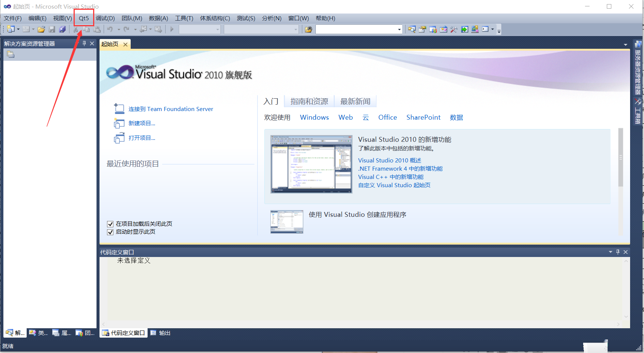
Task: Expand the New Project dropdown arrow
Action: (18, 29)
